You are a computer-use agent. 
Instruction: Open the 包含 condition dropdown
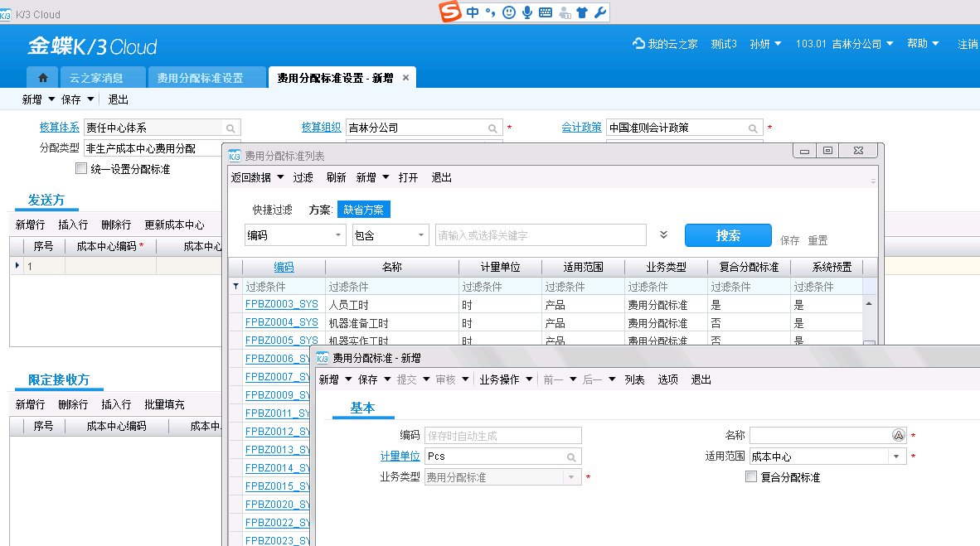(x=422, y=234)
